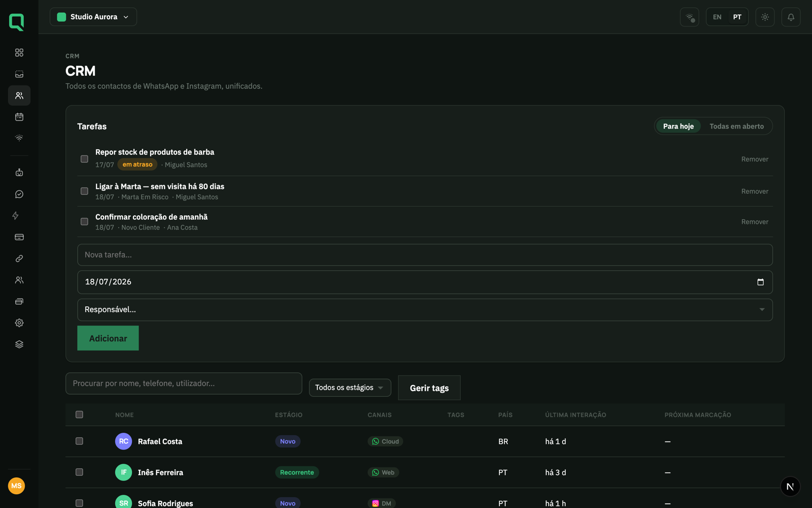Screen dimensions: 812x508
Task: Open the inbox icon in sidebar
Action: pos(19,74)
